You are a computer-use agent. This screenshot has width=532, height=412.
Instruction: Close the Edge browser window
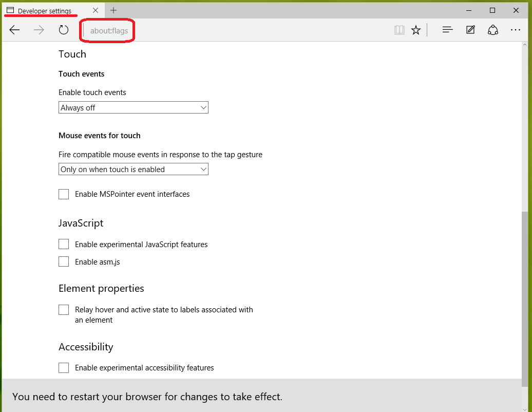point(516,10)
